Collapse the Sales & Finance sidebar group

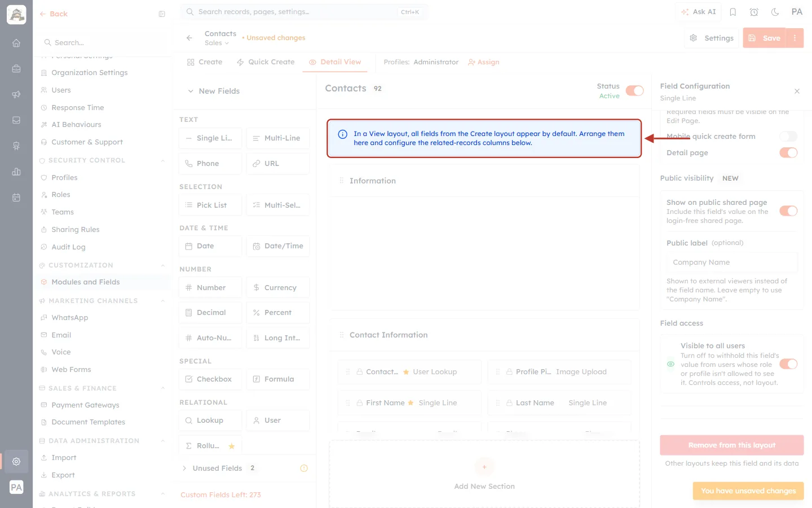click(163, 388)
